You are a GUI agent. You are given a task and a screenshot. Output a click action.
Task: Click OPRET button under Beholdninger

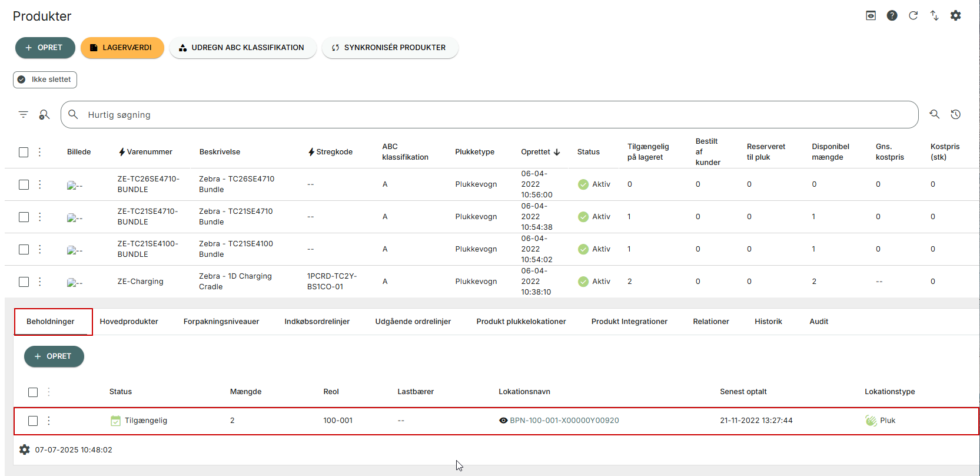point(54,356)
